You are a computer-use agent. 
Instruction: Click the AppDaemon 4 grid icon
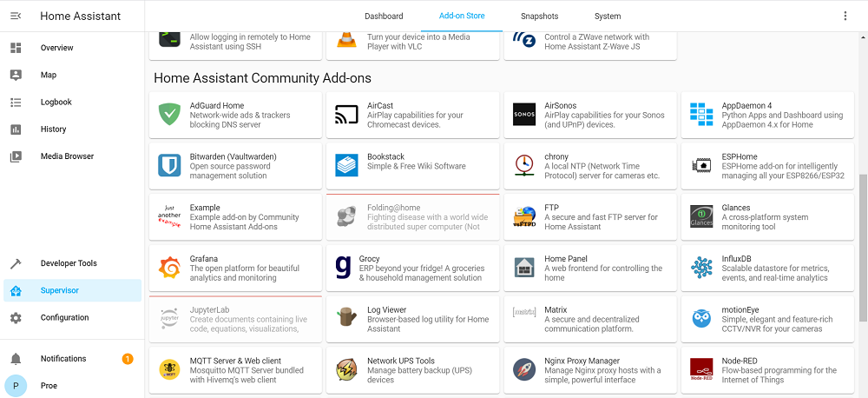(x=701, y=114)
